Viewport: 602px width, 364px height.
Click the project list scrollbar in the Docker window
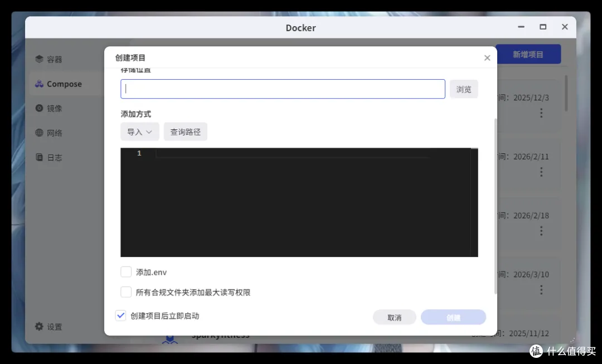click(x=566, y=93)
